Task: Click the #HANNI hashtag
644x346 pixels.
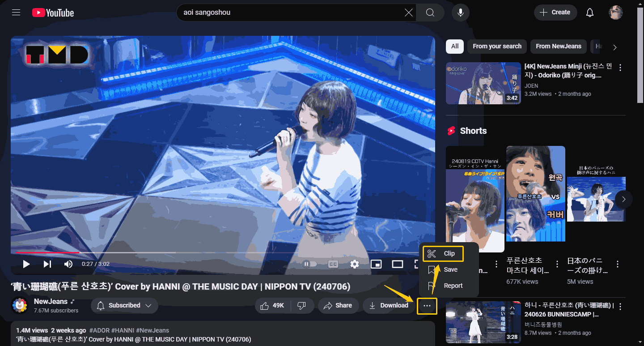Action: [x=123, y=330]
